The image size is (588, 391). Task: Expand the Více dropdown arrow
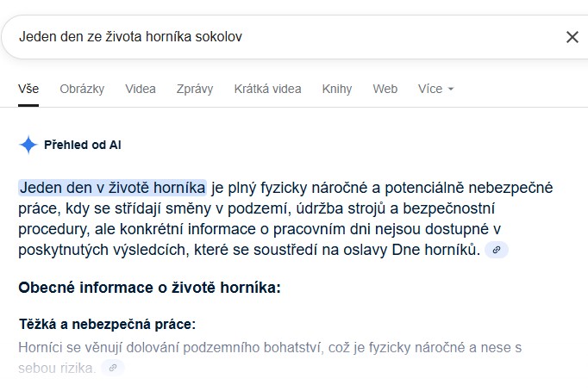(451, 89)
